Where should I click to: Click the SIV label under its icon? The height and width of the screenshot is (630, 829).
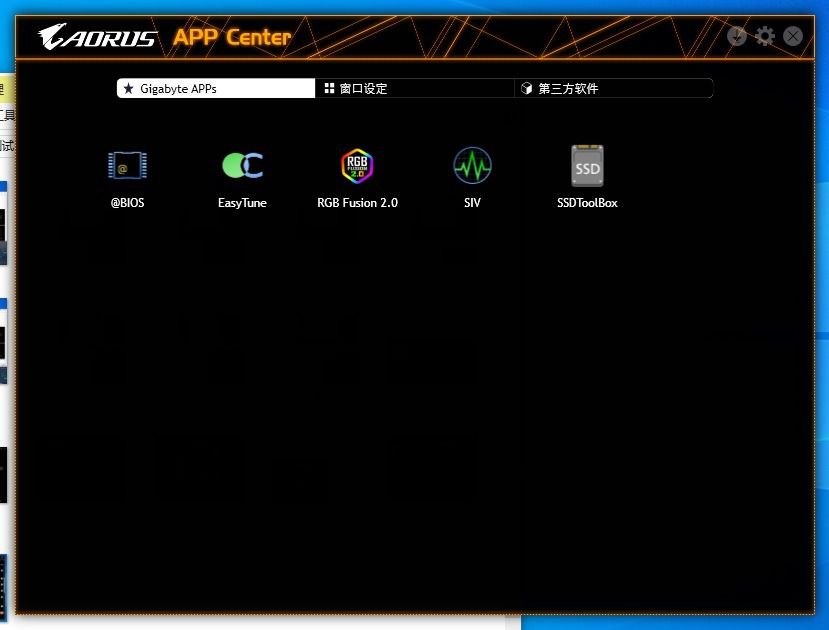click(471, 202)
